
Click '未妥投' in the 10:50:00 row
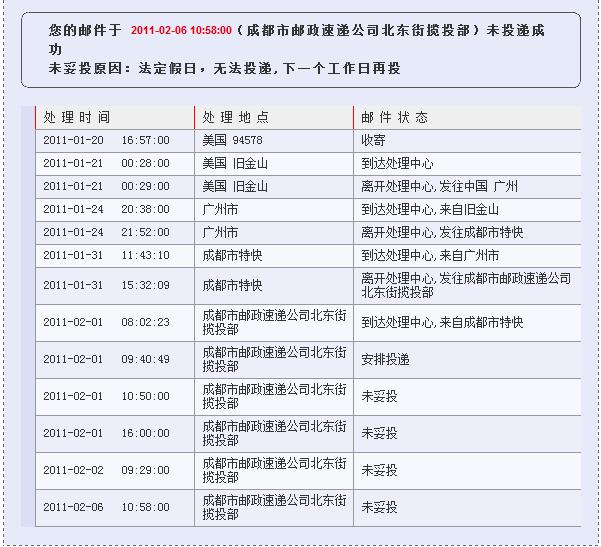click(x=379, y=396)
